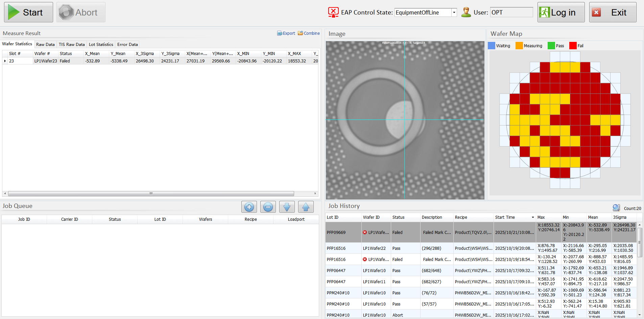Viewport: 644px width, 319px height.
Task: Click Start Time column sort arrow
Action: 533,217
